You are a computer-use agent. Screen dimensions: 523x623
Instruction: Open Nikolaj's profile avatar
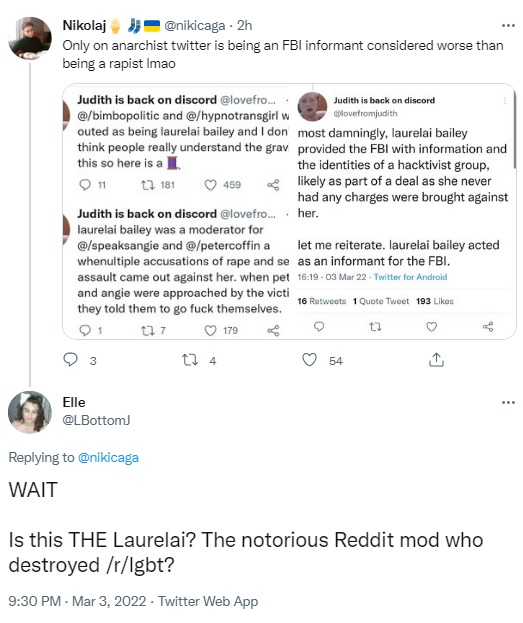pos(30,38)
